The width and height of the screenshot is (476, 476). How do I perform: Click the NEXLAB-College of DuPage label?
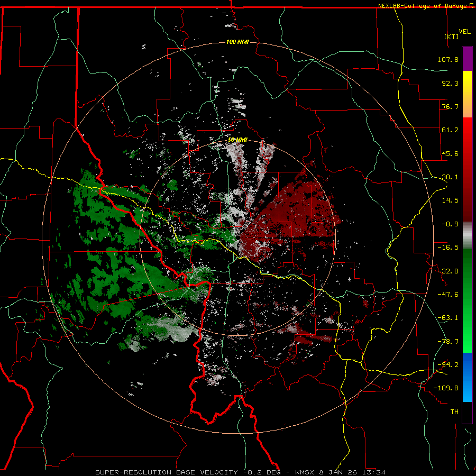click(426, 6)
